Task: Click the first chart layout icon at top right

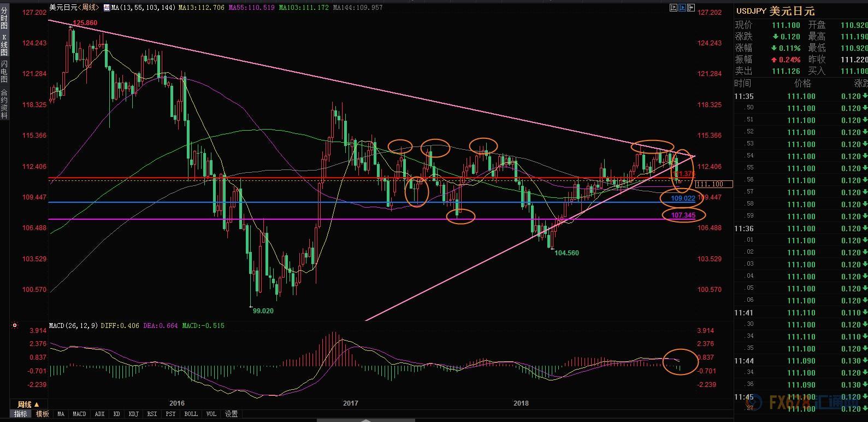Action: [x=674, y=8]
